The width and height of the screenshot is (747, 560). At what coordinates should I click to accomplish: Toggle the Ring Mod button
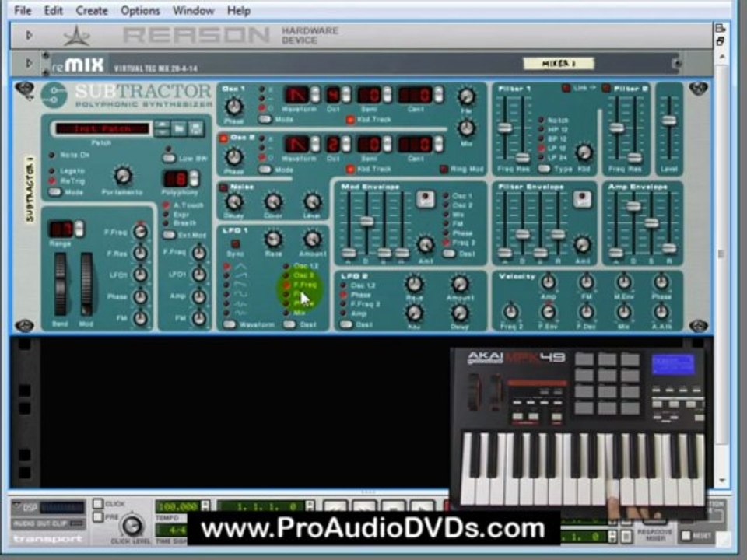tap(444, 169)
